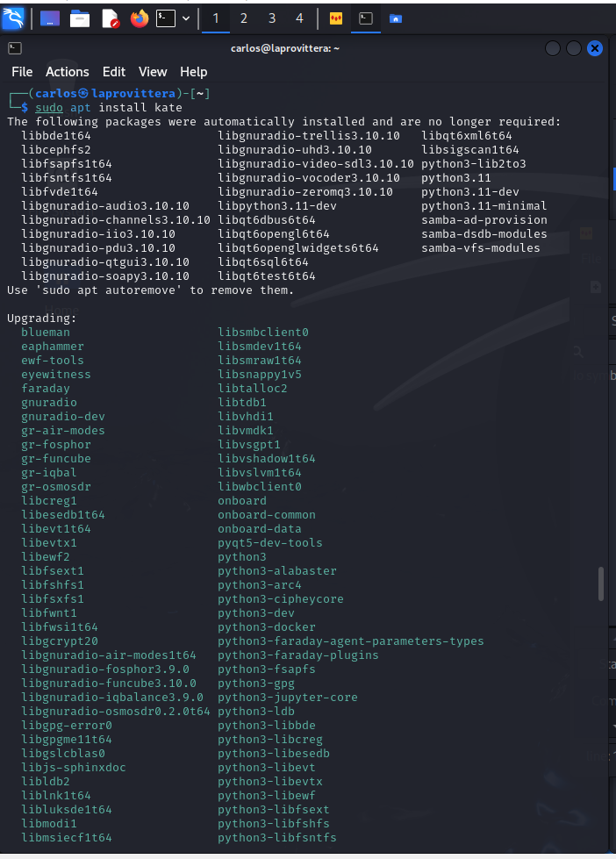Close the terminal with blue X button
The image size is (616, 859).
[595, 48]
